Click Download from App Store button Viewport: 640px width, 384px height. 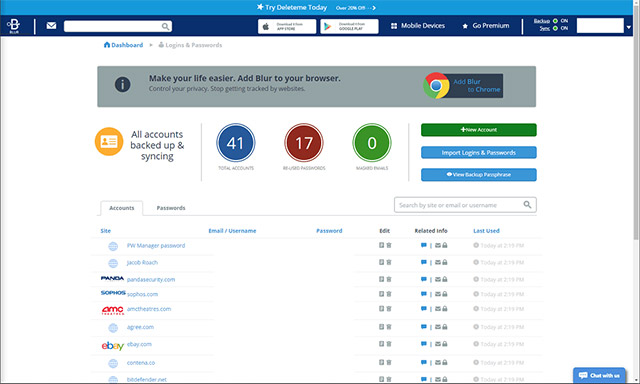coord(287,27)
